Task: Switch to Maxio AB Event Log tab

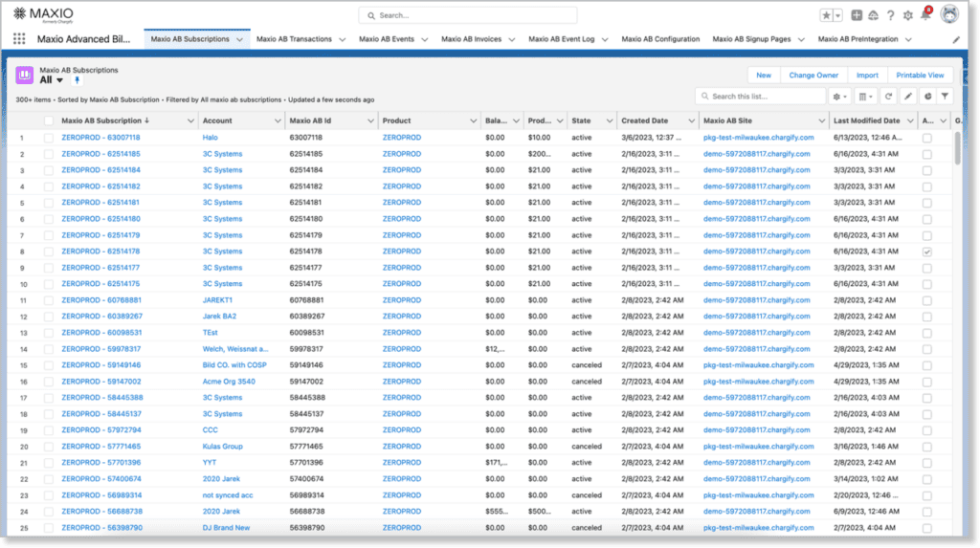Action: coord(561,39)
